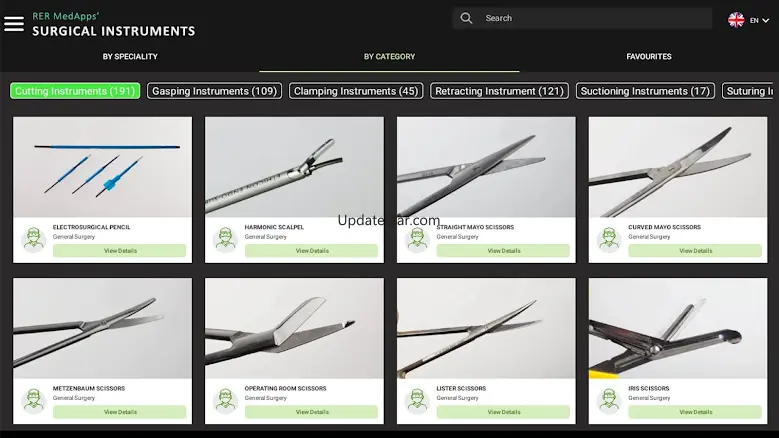
Task: View Details for Electrosurgical Pencil
Action: tap(120, 251)
